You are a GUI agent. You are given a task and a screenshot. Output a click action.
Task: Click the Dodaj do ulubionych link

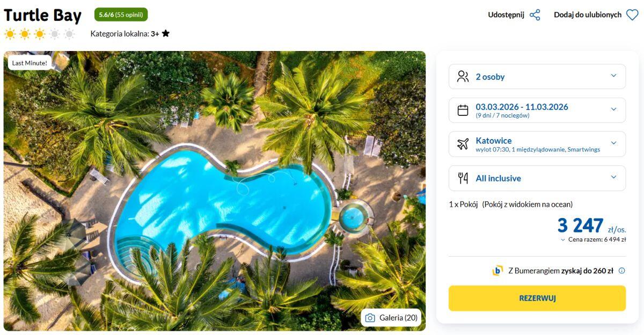(x=587, y=15)
